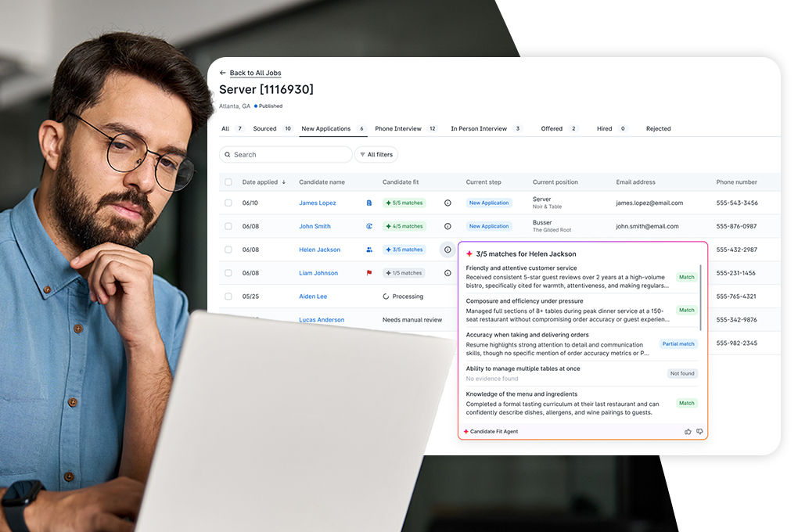Click the 5/5 matches badge
The height and width of the screenshot is (532, 798).
404,203
